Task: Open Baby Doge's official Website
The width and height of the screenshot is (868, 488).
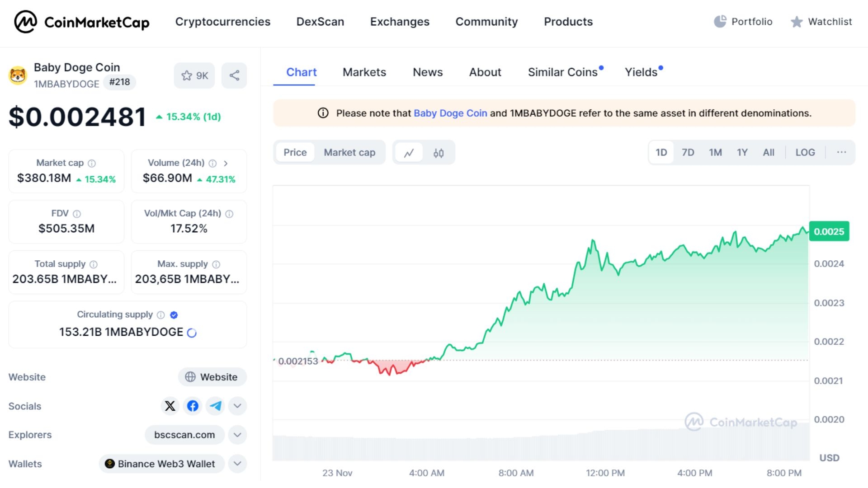Action: tap(212, 376)
